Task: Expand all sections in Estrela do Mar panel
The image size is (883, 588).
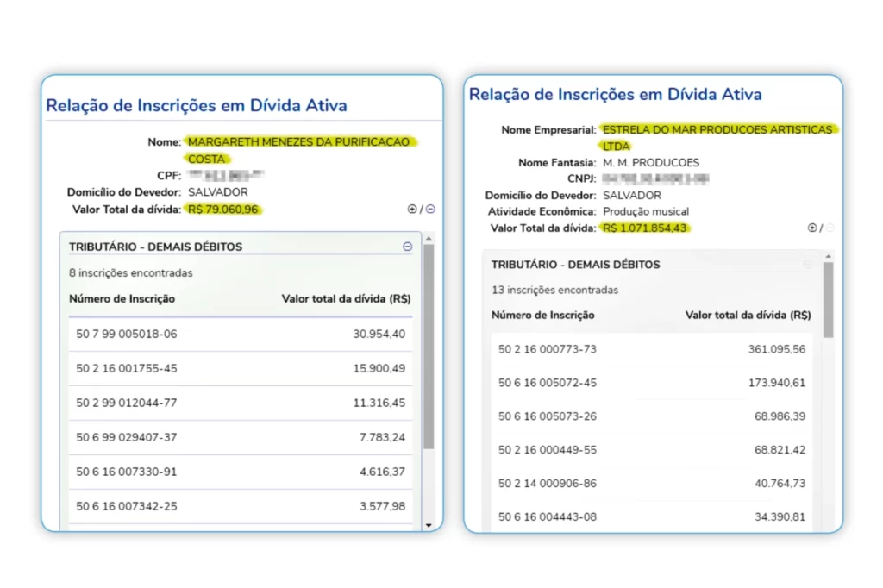Action: coord(811,228)
